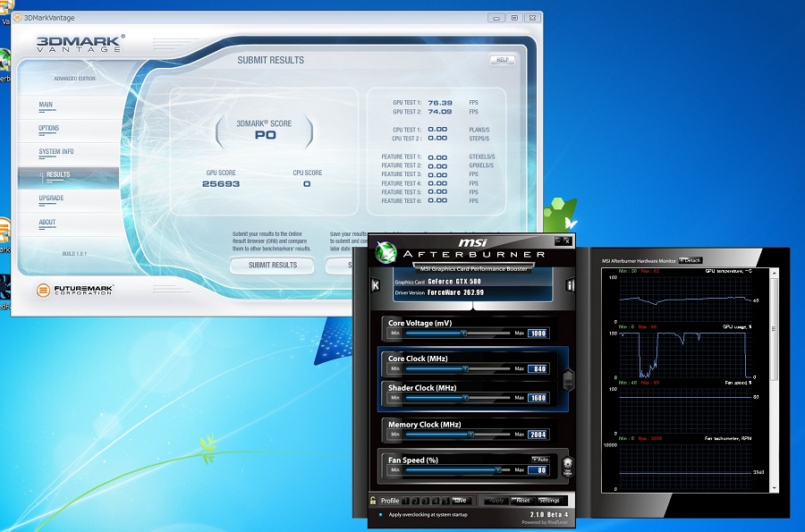Click the Apply button in Afterburner
Viewport: 805px width, 532px height.
click(x=496, y=500)
